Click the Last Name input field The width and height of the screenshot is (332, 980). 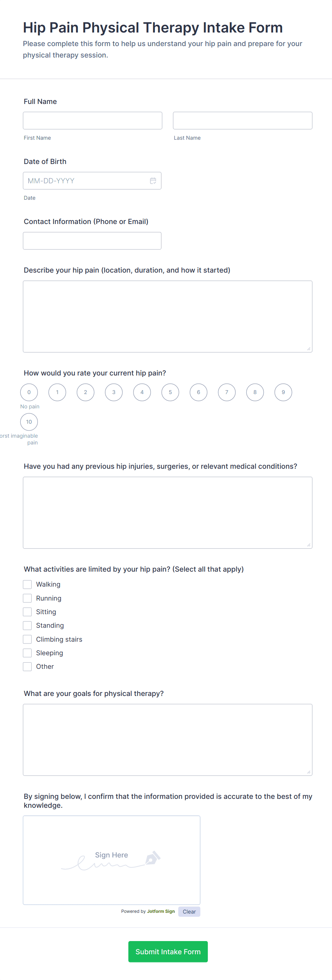[242, 120]
